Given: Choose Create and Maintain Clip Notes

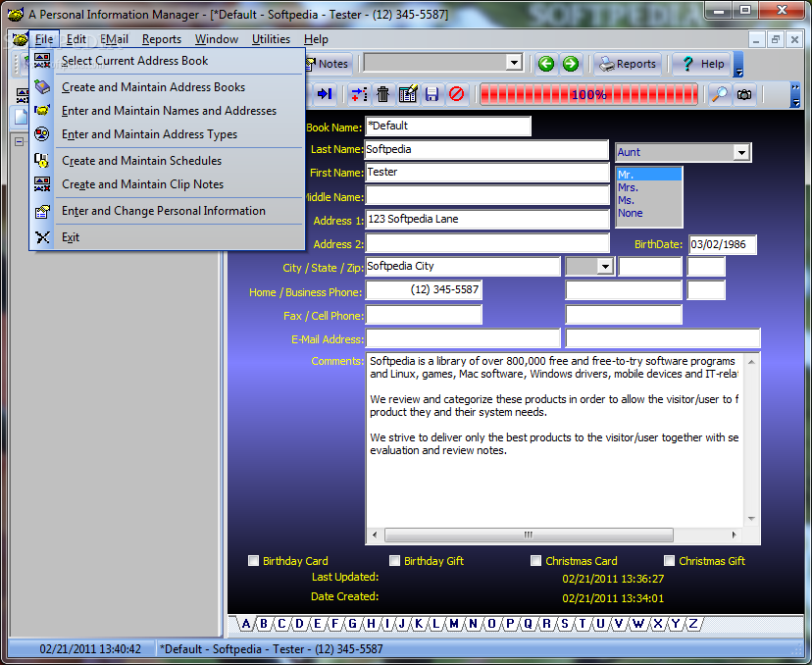Looking at the screenshot, I should [x=167, y=183].
